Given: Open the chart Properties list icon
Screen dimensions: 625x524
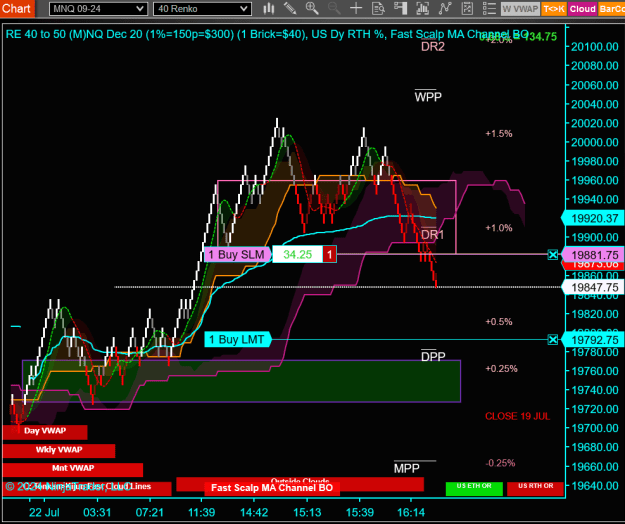Looking at the screenshot, I should tap(489, 8).
